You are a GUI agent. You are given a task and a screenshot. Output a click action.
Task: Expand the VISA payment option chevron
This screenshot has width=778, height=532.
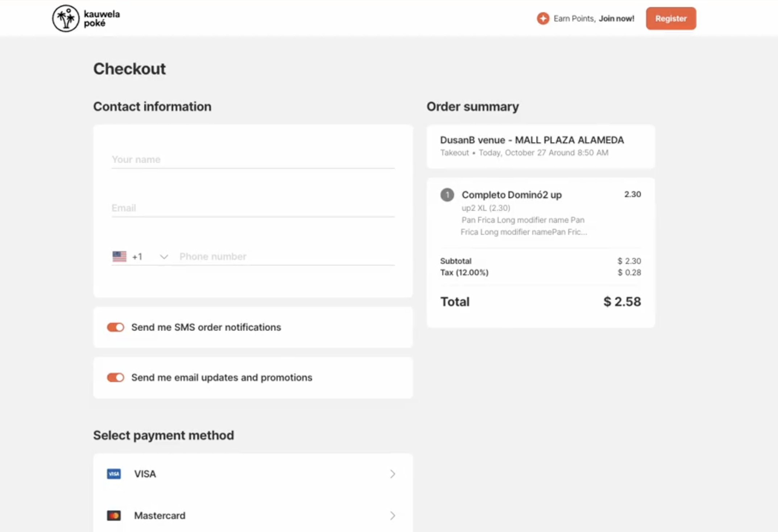pyautogui.click(x=392, y=474)
